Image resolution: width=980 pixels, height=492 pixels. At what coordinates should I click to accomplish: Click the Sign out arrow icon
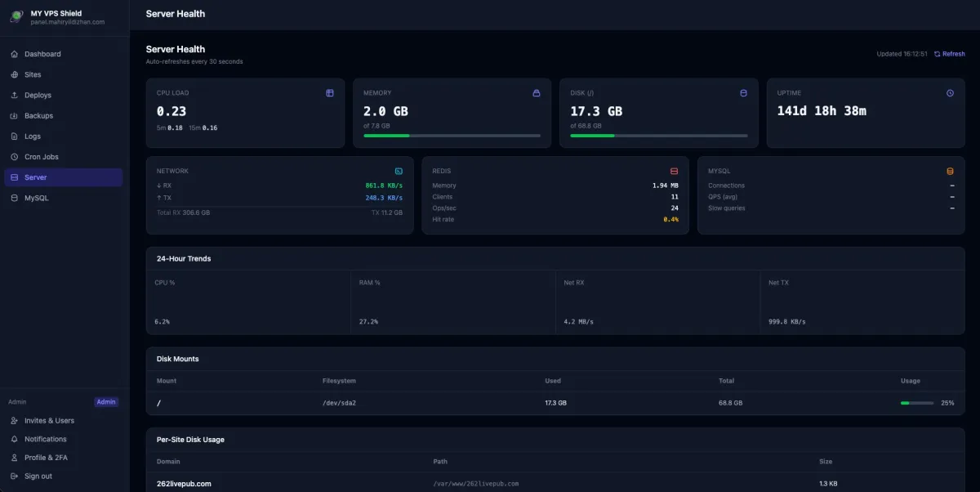coord(15,476)
